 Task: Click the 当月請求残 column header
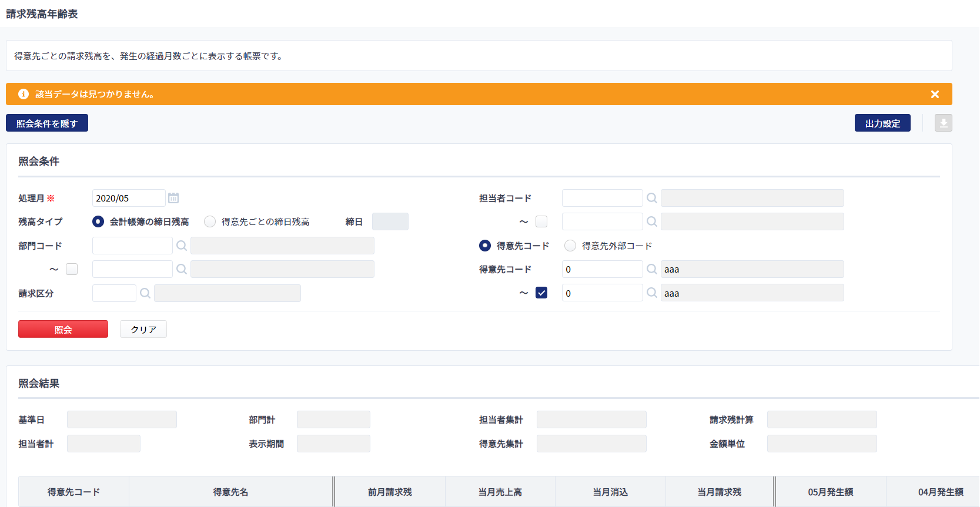(720, 492)
